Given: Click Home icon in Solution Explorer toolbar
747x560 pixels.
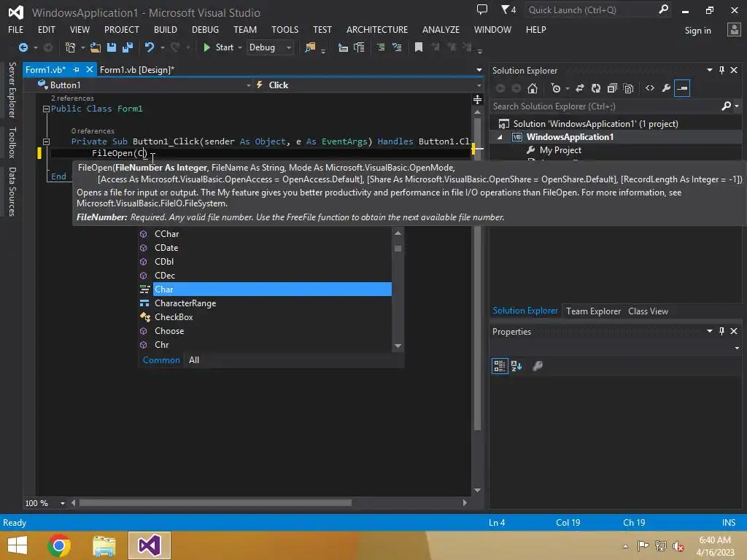Looking at the screenshot, I should coord(533,88).
